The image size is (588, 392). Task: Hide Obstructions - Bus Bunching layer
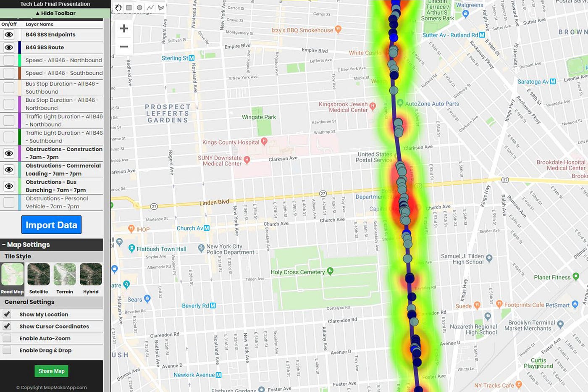tap(9, 186)
